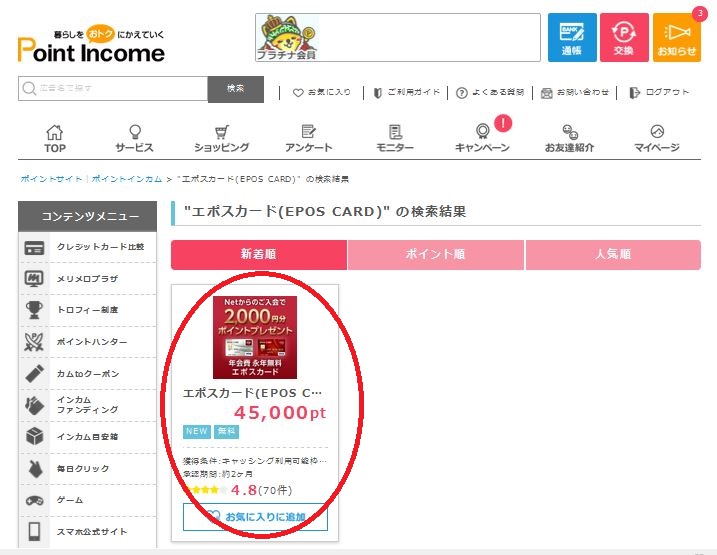The image size is (717, 555).
Task: Open the 通帳 bankbook icon button
Action: (x=572, y=37)
